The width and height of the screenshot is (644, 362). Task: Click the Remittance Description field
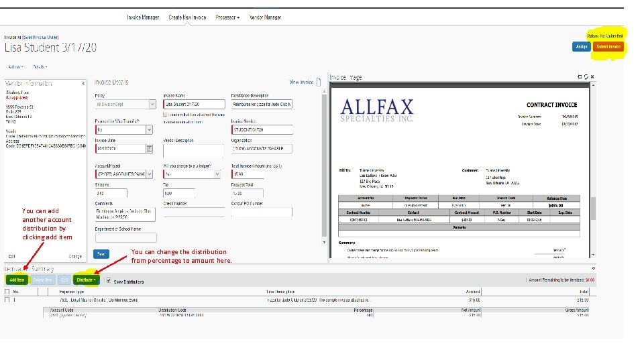pos(262,105)
